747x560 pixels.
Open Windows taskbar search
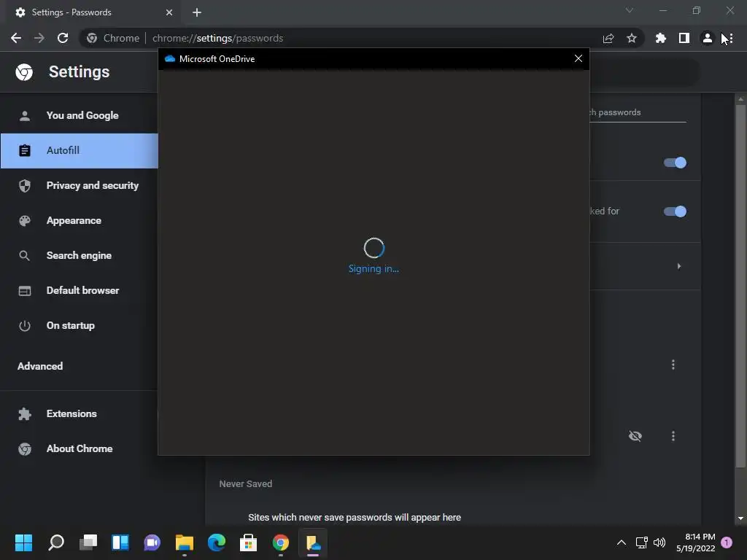tap(56, 542)
